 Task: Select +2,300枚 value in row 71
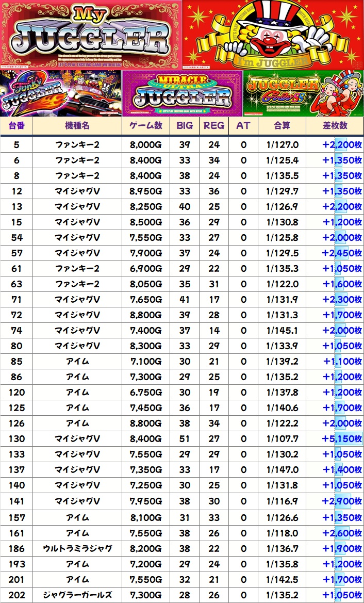click(335, 300)
